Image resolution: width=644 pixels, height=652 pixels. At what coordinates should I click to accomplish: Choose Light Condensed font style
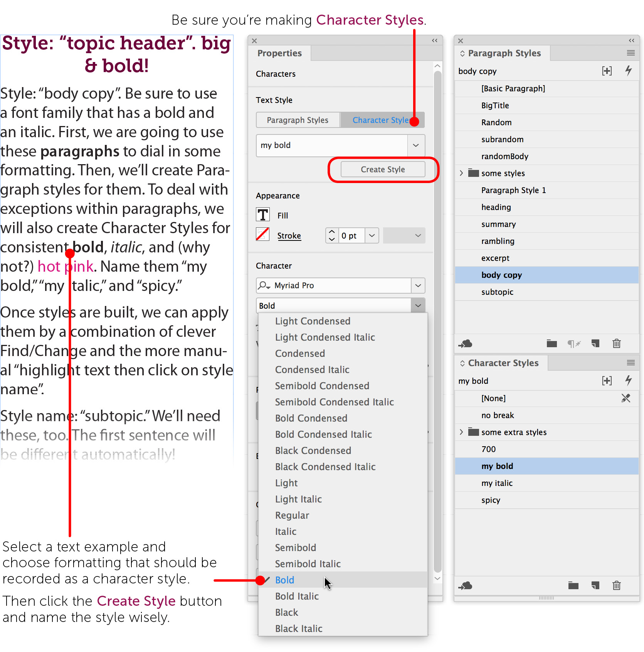click(343, 321)
